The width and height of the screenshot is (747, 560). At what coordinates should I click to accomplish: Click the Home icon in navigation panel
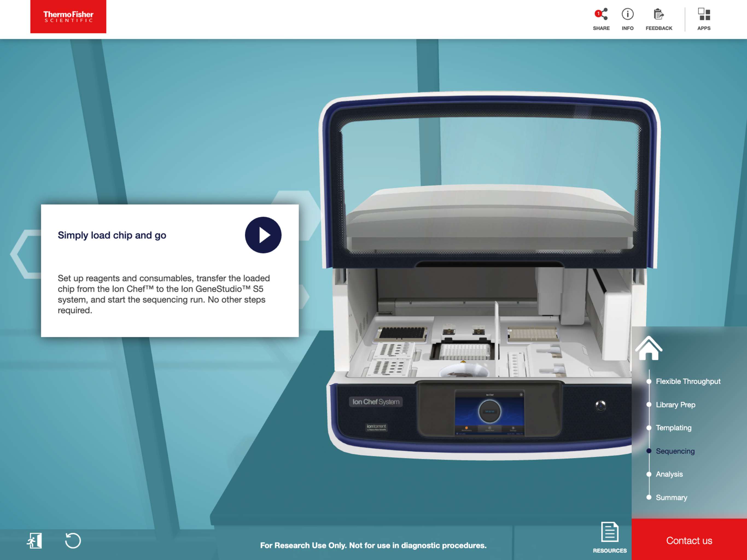click(649, 348)
